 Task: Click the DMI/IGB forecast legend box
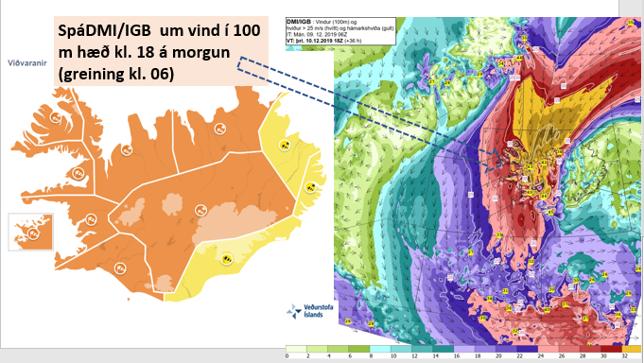point(340,31)
